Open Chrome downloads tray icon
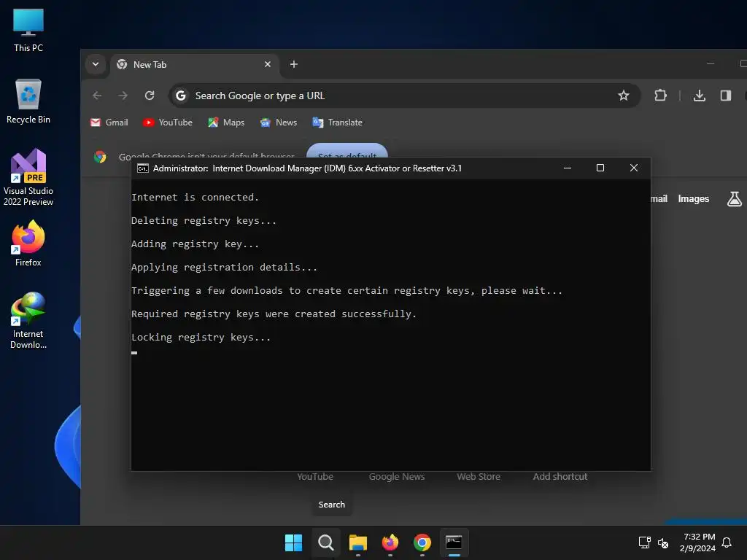Viewport: 747px width, 560px height. click(700, 96)
